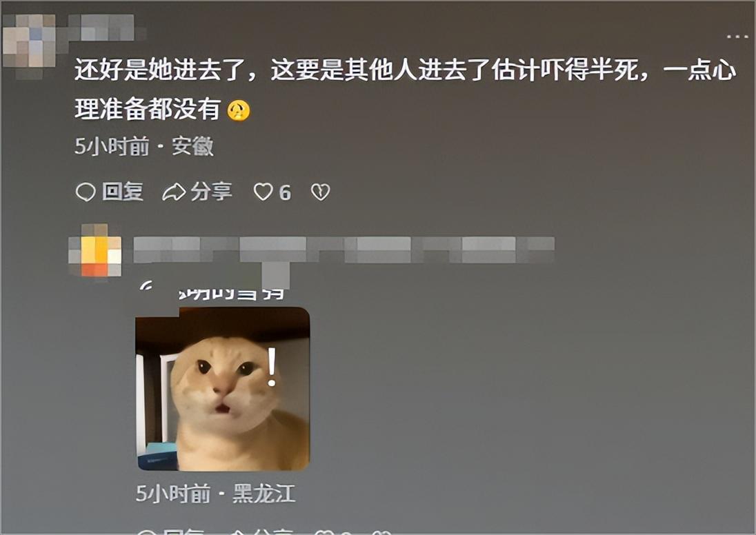Open the first commenter's blurred username
Viewport: 756px width, 535px height.
coord(101,28)
